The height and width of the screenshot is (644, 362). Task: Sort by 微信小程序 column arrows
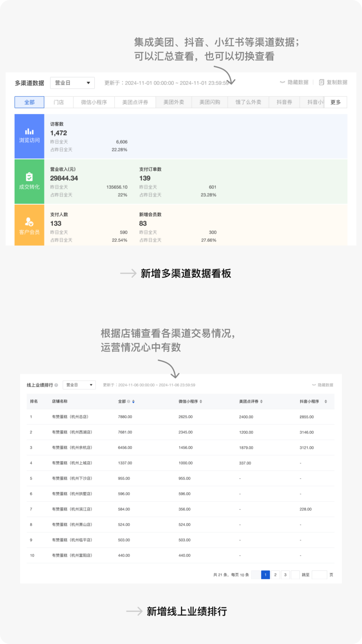[x=201, y=402]
